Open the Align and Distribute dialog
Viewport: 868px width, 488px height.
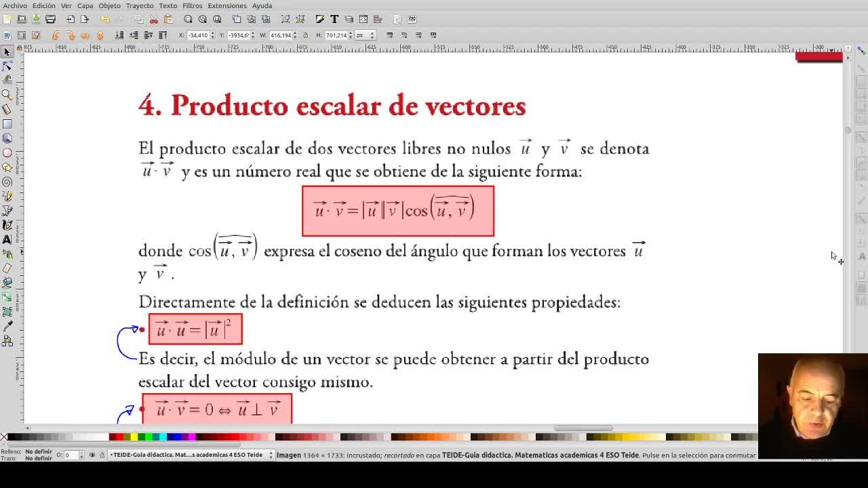pyautogui.click(x=378, y=19)
